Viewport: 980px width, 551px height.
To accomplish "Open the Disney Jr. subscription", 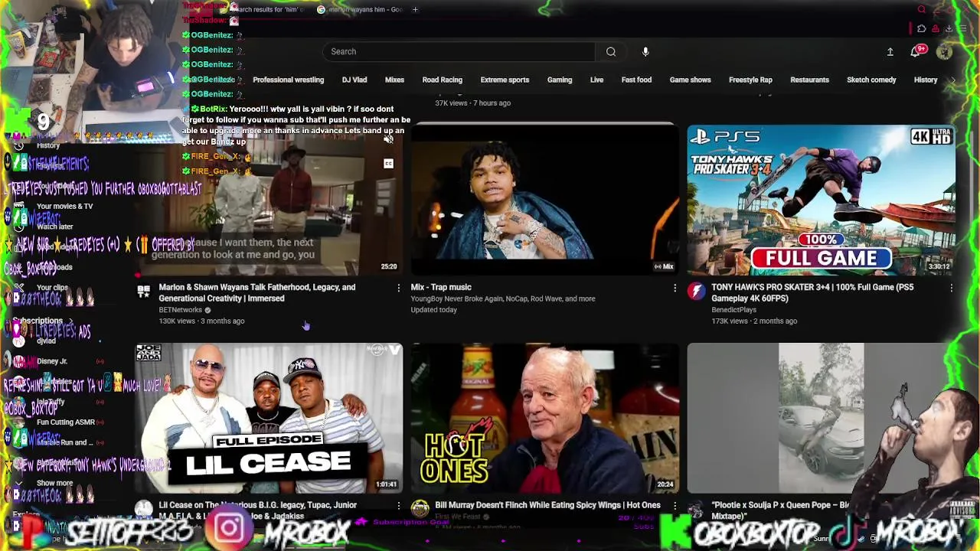I will click(51, 361).
